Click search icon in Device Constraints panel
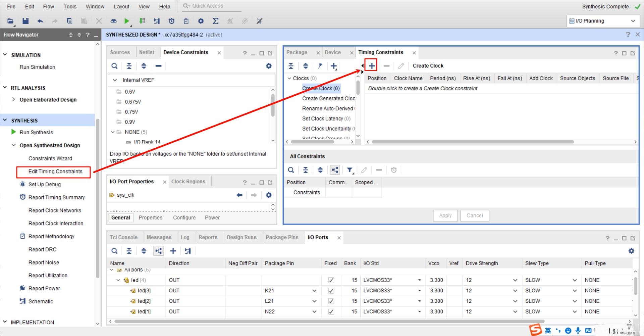The height and width of the screenshot is (336, 644). click(114, 66)
